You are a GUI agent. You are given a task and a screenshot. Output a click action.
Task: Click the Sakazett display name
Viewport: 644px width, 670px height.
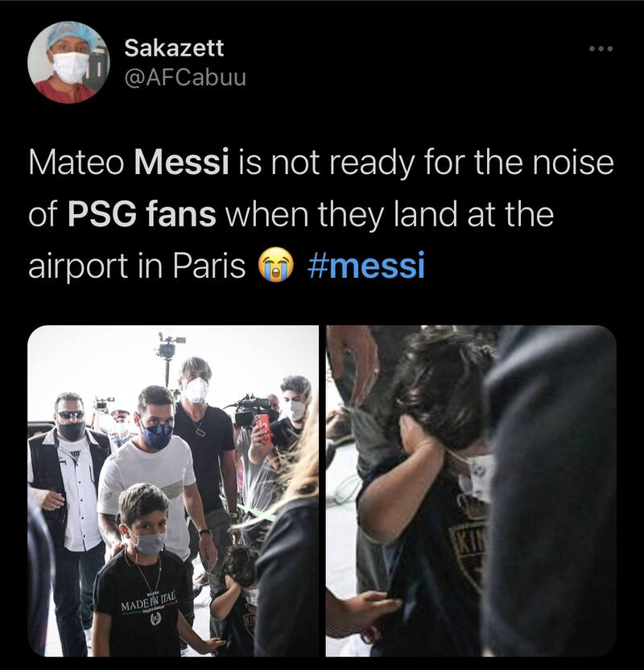tap(174, 48)
